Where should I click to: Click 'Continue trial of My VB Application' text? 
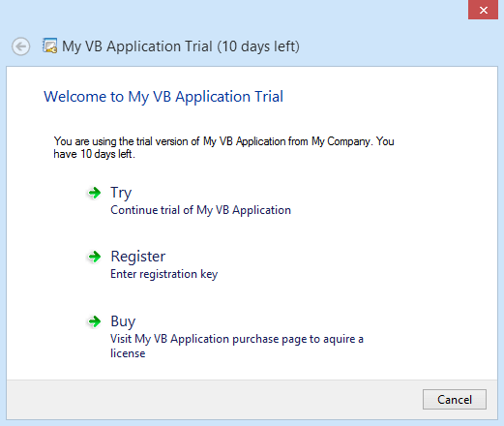click(x=200, y=210)
